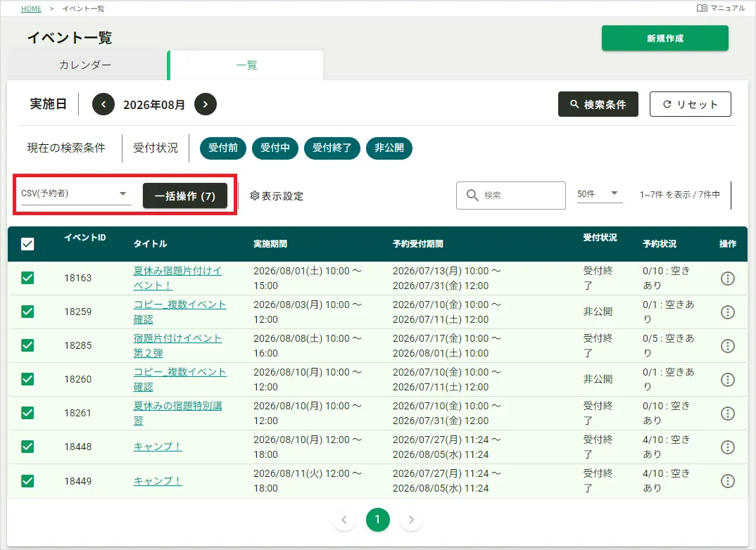
Task: Uncheck the row for event 18448
Action: 27,447
